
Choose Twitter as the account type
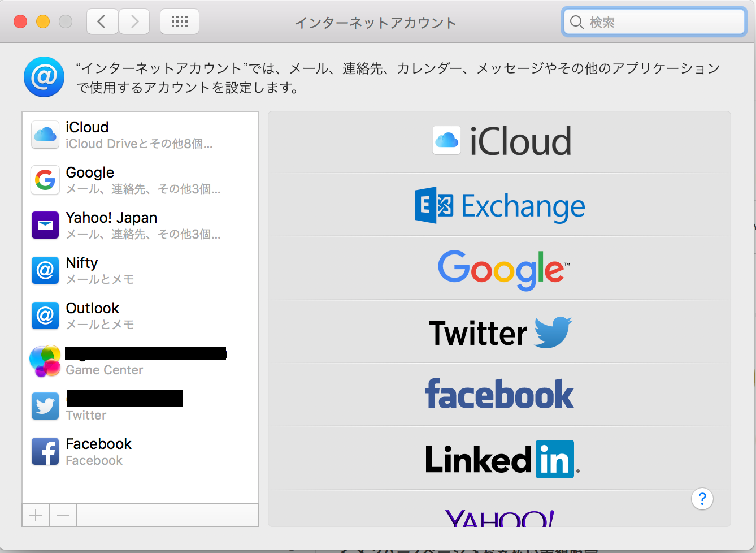coord(499,332)
